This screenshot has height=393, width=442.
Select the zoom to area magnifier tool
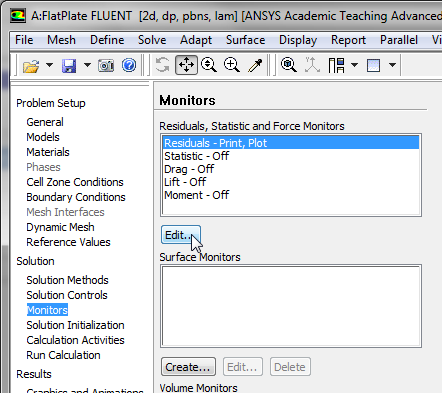232,65
